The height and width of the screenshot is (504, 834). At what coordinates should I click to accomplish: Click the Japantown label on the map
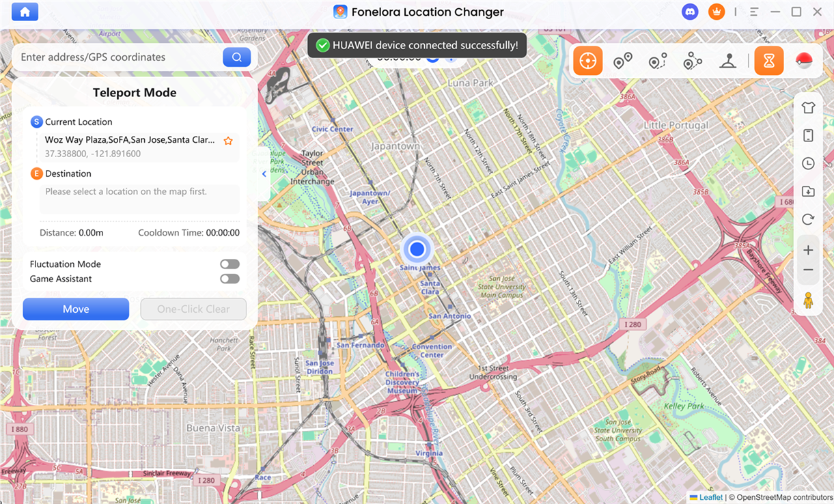tap(395, 146)
